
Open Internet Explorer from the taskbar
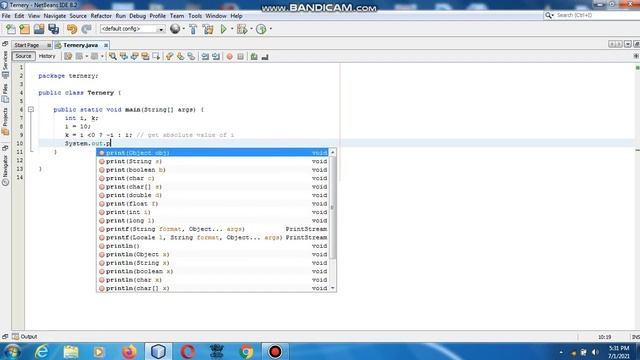42,351
